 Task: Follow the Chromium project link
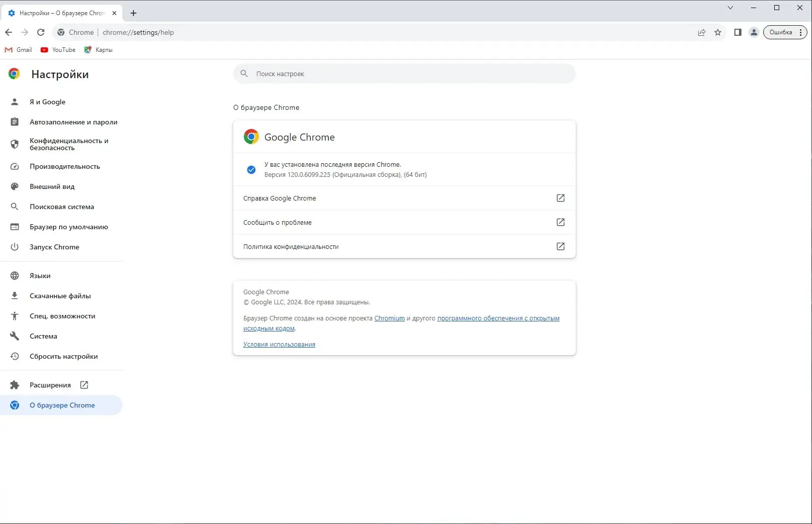click(389, 318)
